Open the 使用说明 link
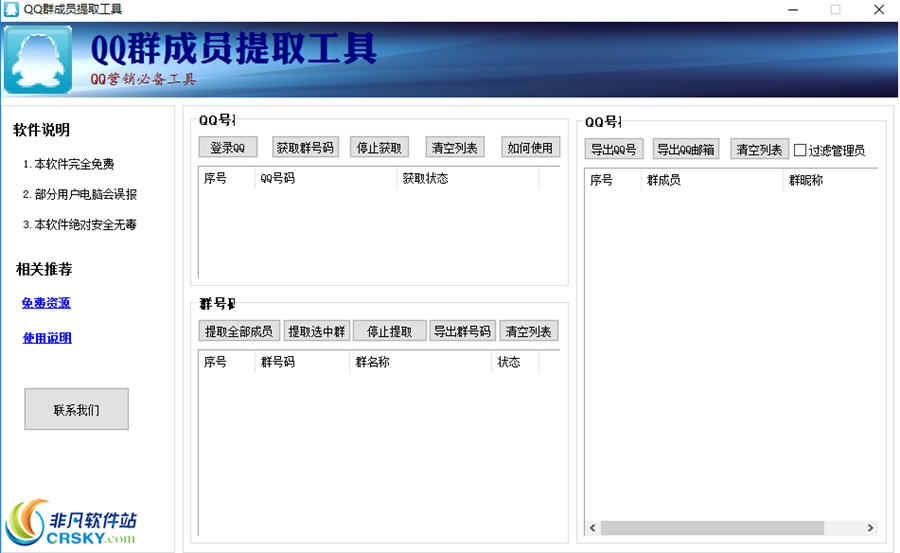The height and width of the screenshot is (553, 900). [47, 338]
